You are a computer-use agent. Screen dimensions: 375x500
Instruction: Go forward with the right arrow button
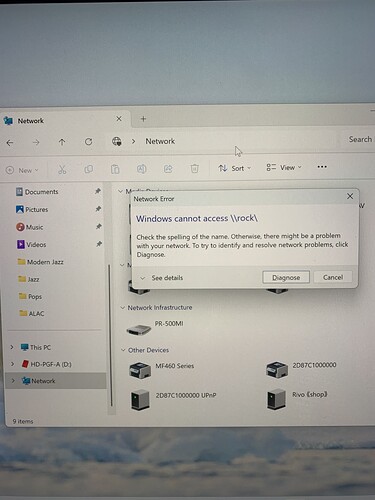[36, 143]
